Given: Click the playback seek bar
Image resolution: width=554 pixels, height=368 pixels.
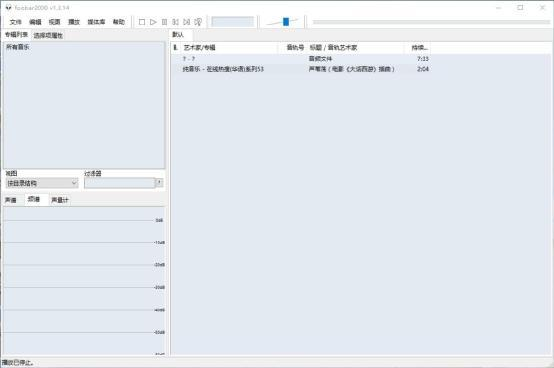Looking at the screenshot, I should pyautogui.click(x=431, y=22).
